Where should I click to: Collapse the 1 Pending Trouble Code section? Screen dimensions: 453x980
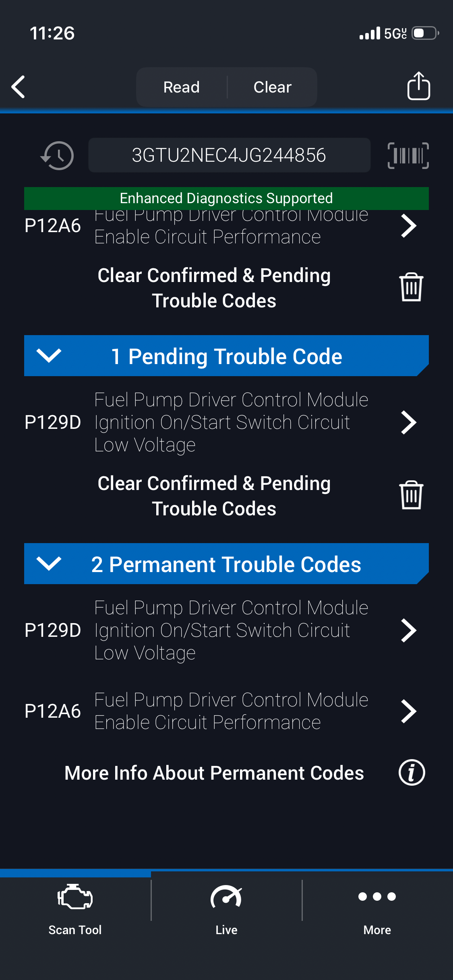(x=49, y=356)
